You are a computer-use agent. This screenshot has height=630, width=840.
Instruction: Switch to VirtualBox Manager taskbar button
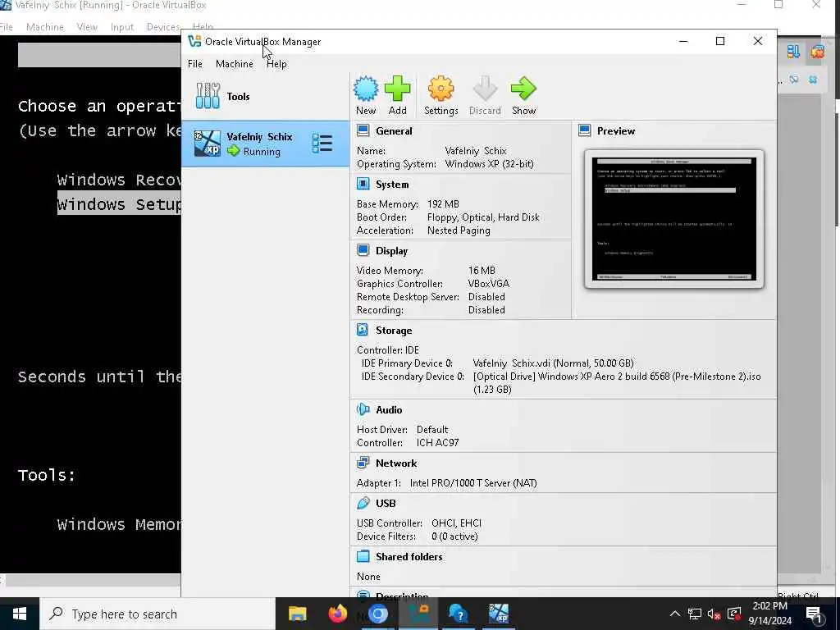pos(418,614)
